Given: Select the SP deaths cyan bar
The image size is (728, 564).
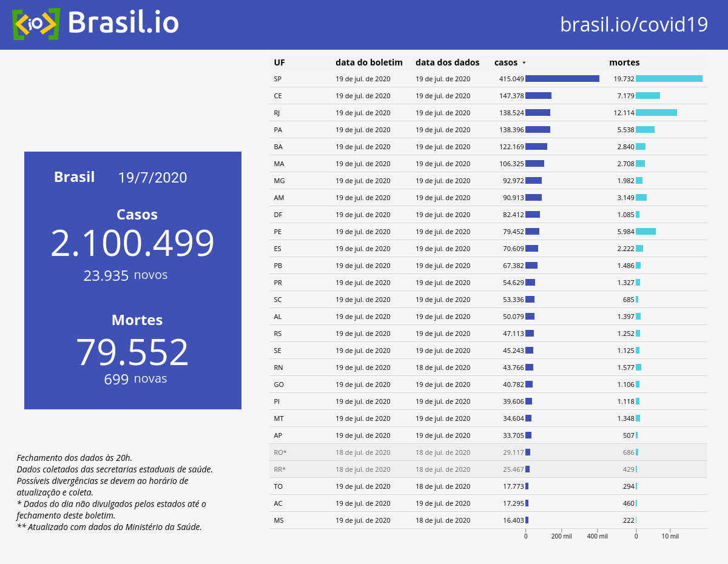Looking at the screenshot, I should coord(669,79).
